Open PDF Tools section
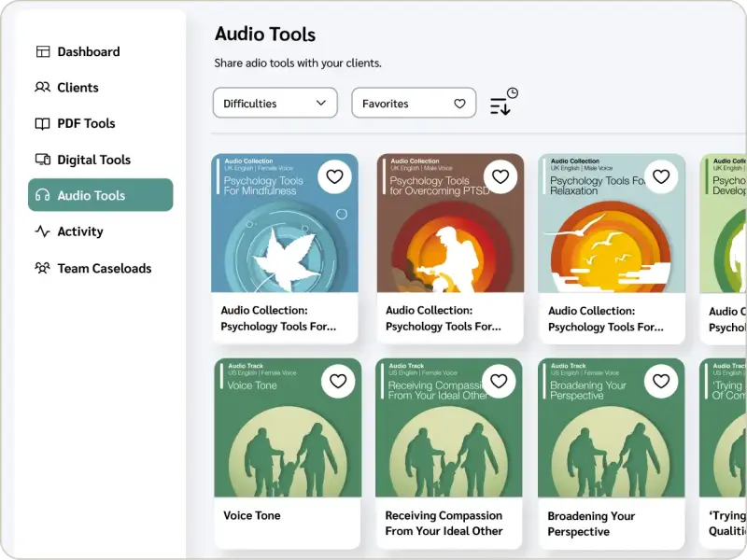 tap(76, 123)
